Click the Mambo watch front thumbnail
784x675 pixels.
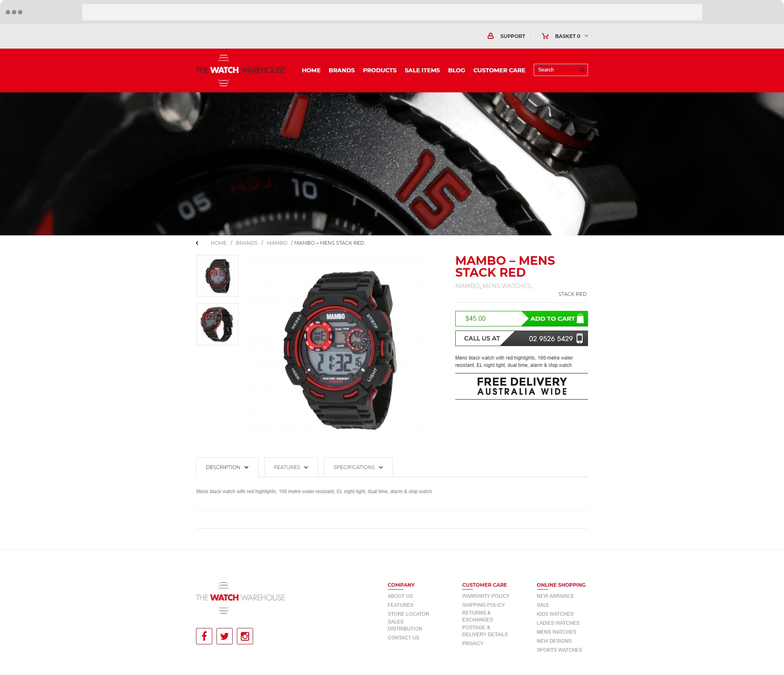point(216,275)
